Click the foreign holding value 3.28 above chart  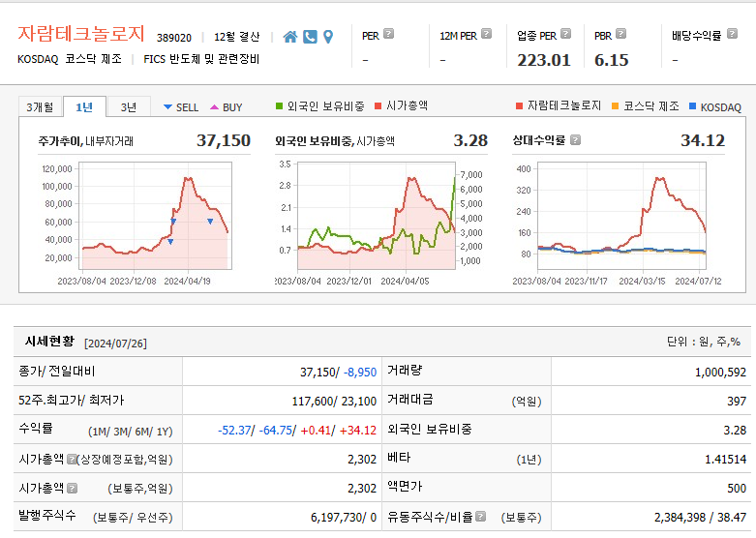coord(470,140)
